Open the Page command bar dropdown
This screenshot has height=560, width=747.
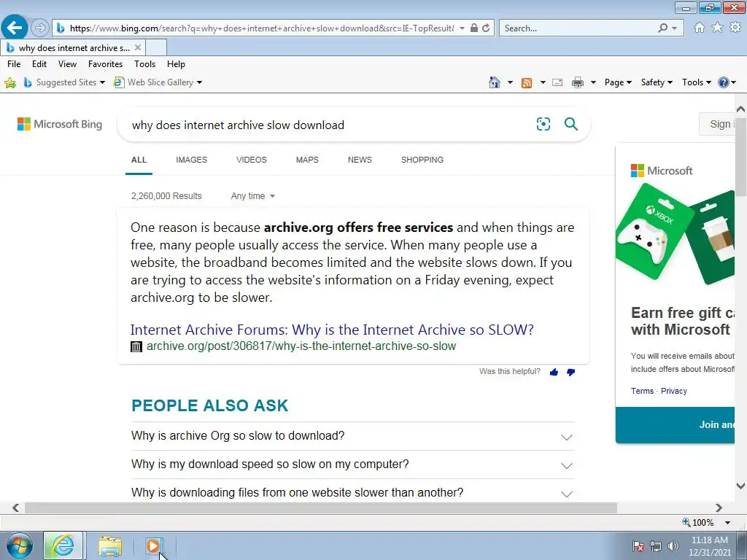[x=618, y=82]
